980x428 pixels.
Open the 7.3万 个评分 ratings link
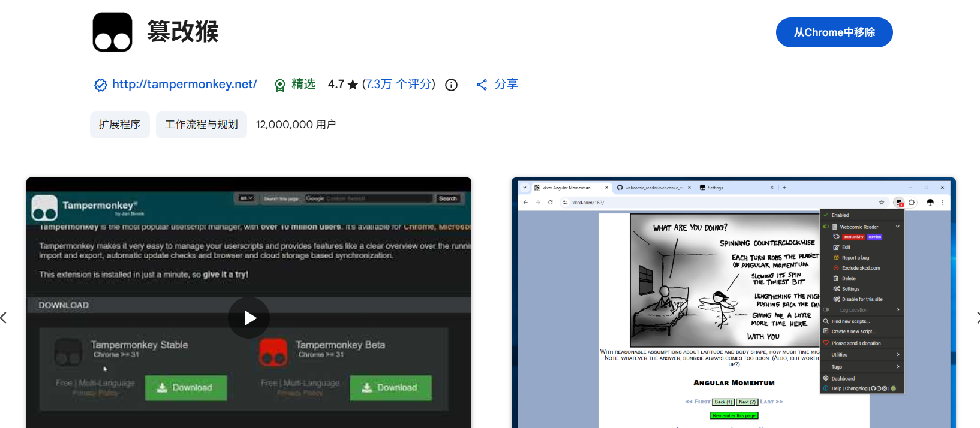(x=398, y=85)
